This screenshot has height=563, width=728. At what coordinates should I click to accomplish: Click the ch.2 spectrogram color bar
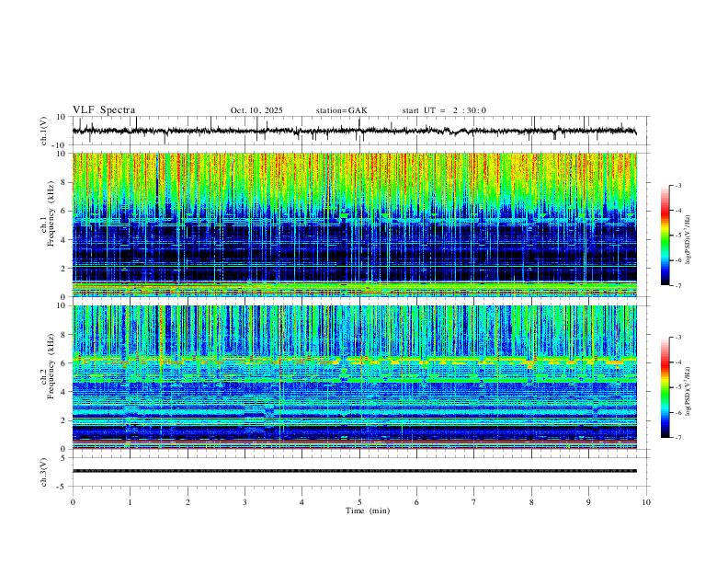[x=665, y=387]
